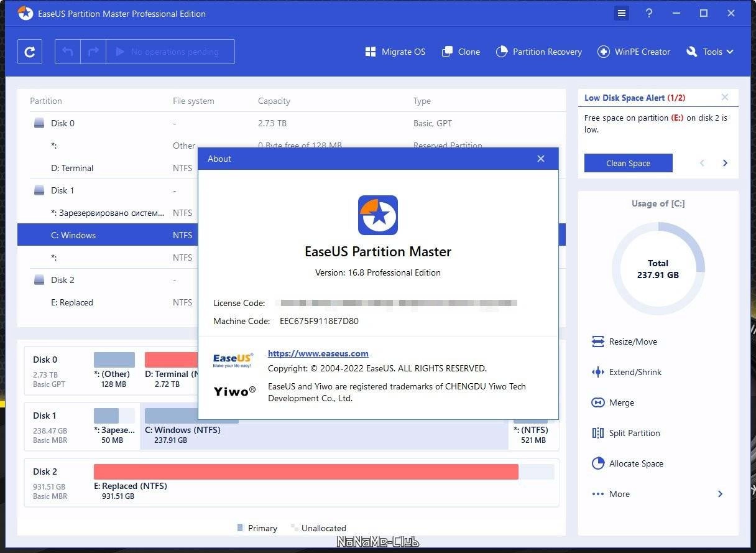Click the Type column header
This screenshot has width=756, height=553.
coord(422,101)
